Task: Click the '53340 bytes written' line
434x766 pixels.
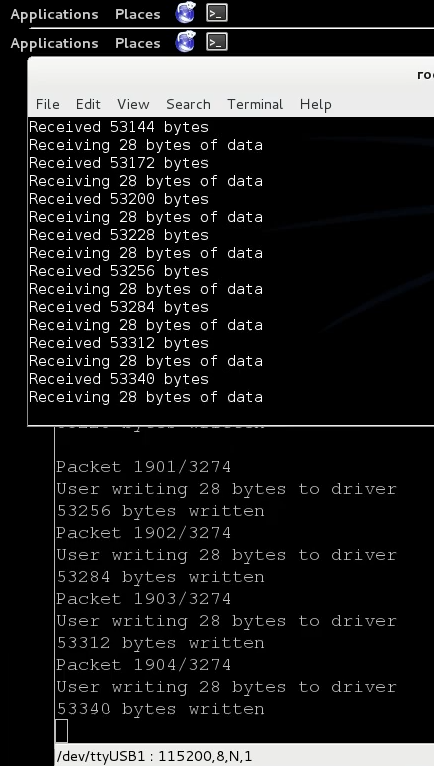Action: pos(160,709)
